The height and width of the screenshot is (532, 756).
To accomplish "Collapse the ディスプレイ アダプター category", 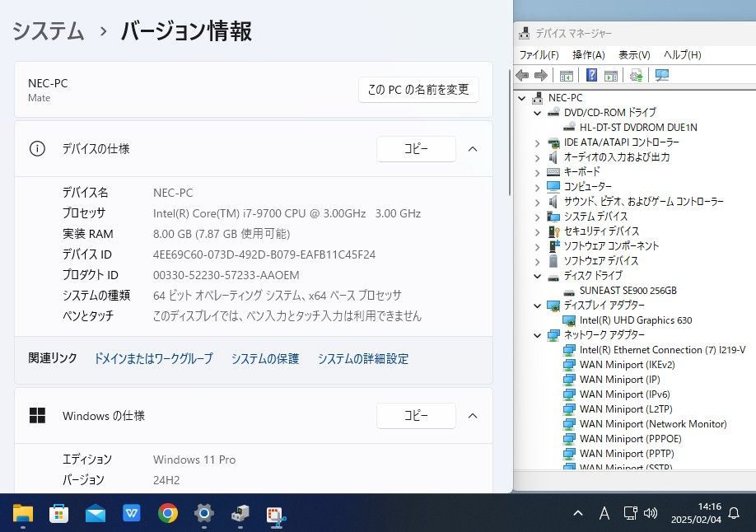I will click(x=538, y=306).
